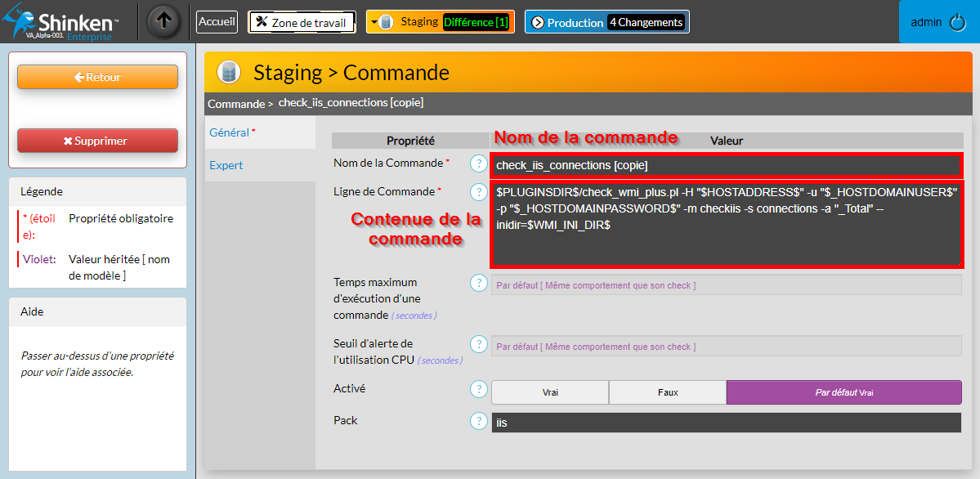Click the Production arrow circle icon
Screen dimensions: 980x479
538,23
